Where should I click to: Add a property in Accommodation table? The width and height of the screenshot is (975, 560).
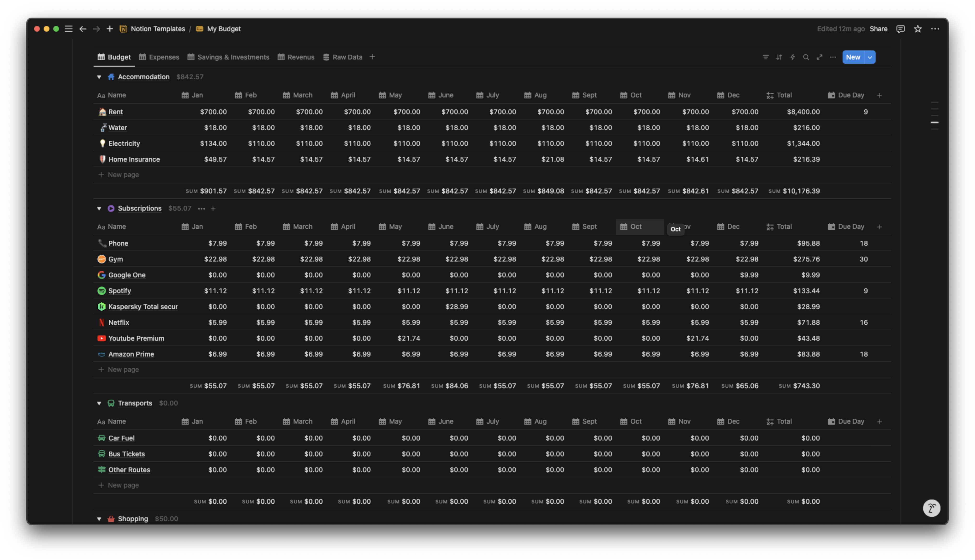pos(879,95)
